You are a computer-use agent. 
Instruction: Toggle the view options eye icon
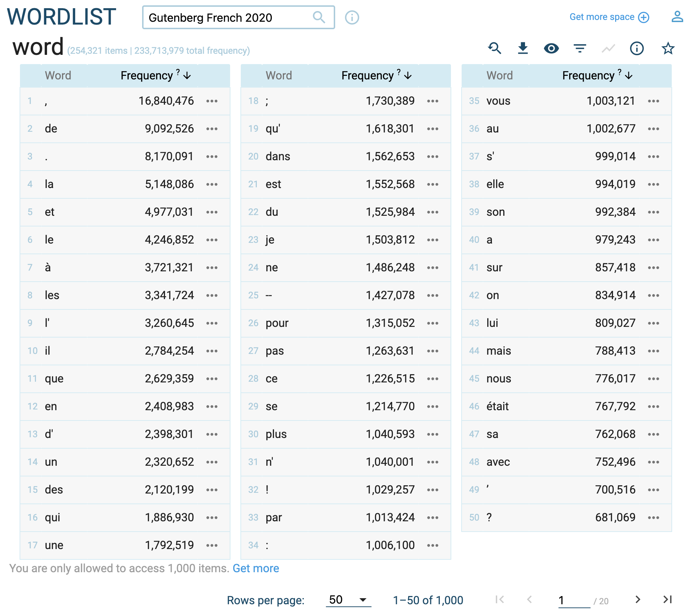(x=551, y=48)
